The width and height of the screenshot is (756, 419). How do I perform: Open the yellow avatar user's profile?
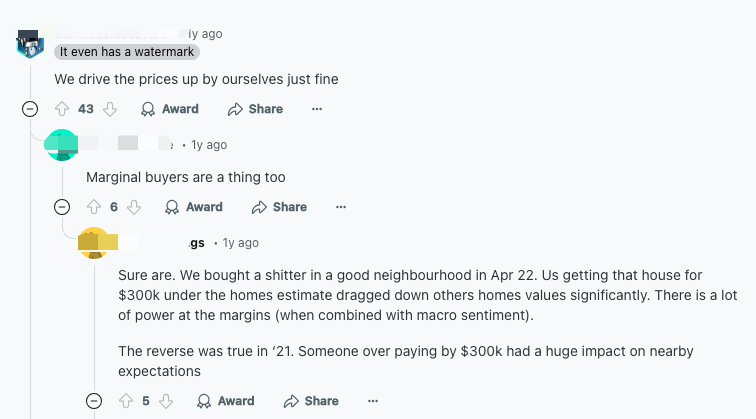pos(93,243)
